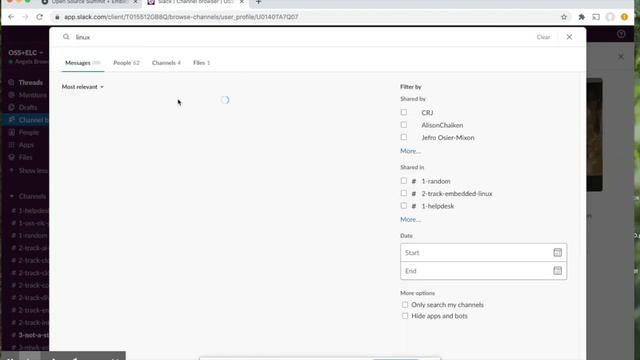Show more Shared by people

(410, 151)
